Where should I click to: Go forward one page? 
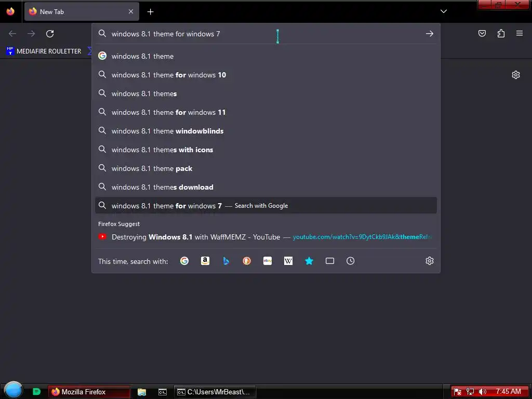[31, 34]
